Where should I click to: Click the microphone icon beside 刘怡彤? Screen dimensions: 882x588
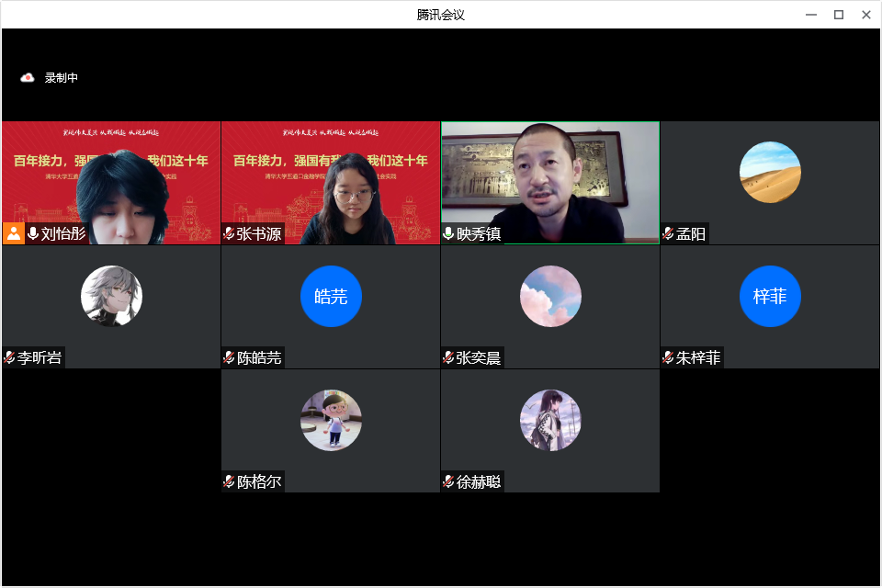point(33,233)
